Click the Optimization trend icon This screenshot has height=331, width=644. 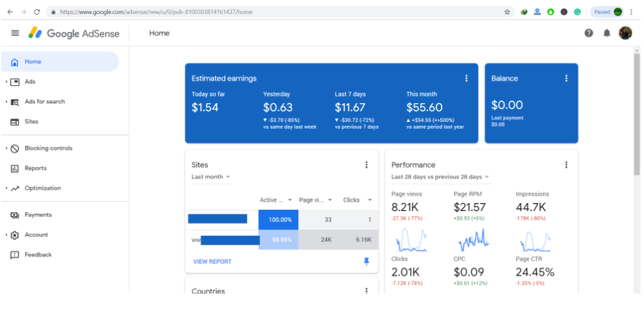(x=15, y=188)
